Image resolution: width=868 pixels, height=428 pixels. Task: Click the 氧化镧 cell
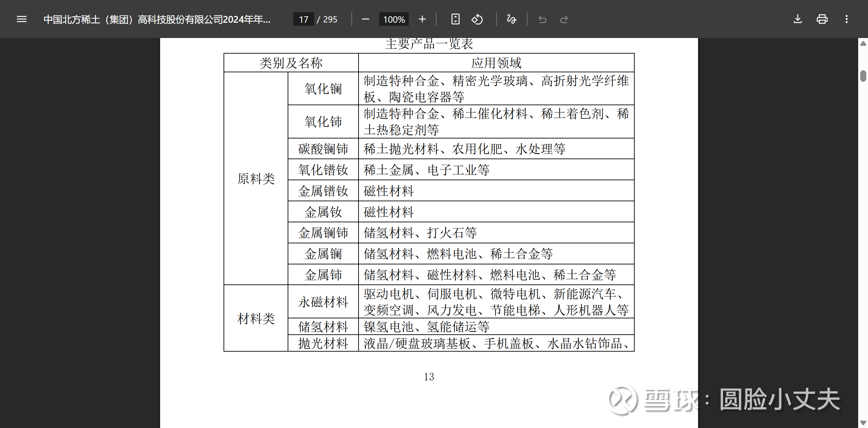pos(323,89)
